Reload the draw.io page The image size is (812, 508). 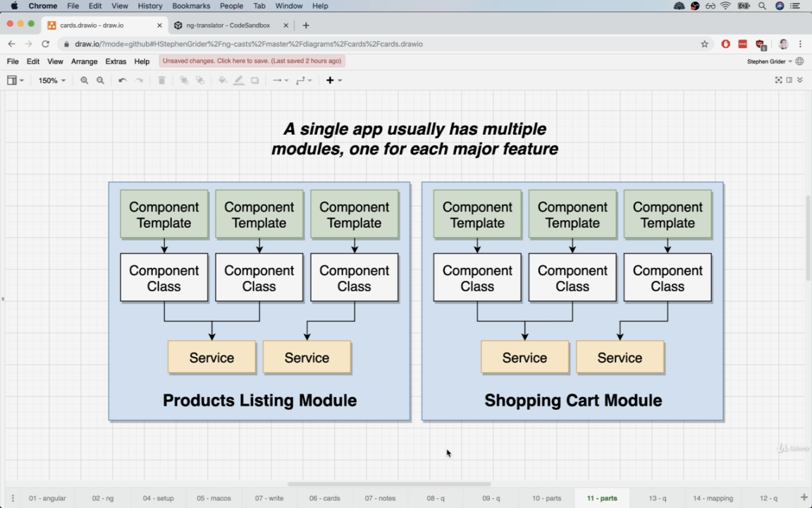(x=46, y=44)
